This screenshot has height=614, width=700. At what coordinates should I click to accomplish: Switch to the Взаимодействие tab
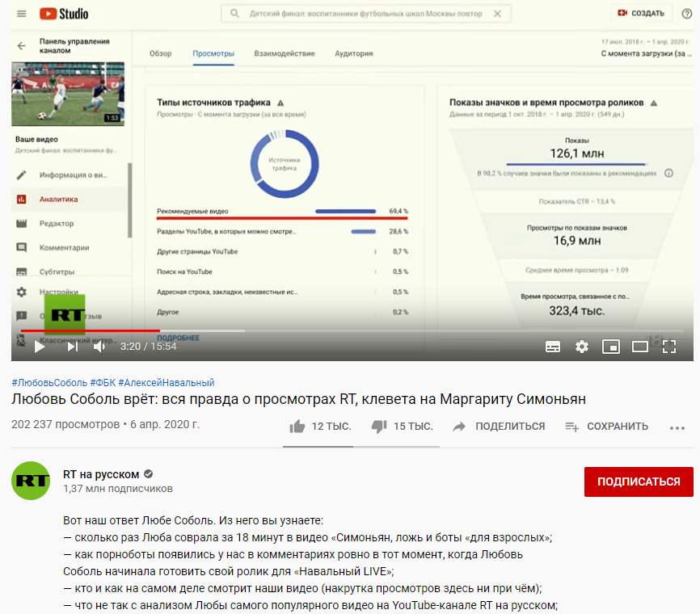click(285, 53)
